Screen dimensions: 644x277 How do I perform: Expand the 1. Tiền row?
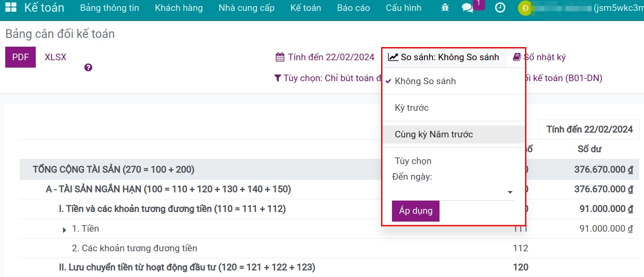[64, 229]
